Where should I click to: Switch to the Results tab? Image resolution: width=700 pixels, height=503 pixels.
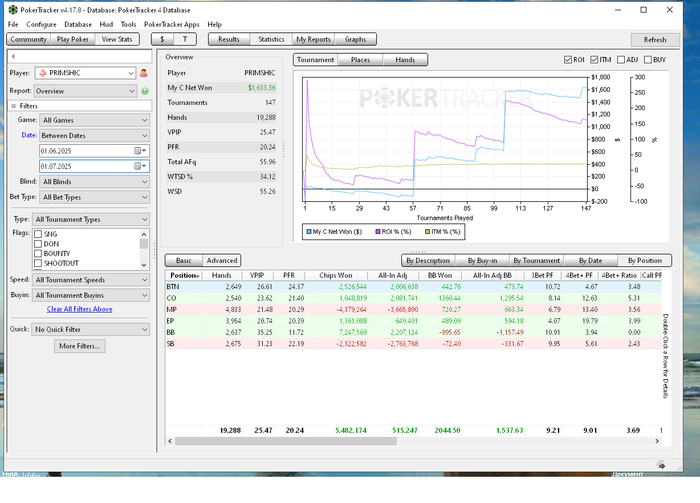pyautogui.click(x=229, y=39)
